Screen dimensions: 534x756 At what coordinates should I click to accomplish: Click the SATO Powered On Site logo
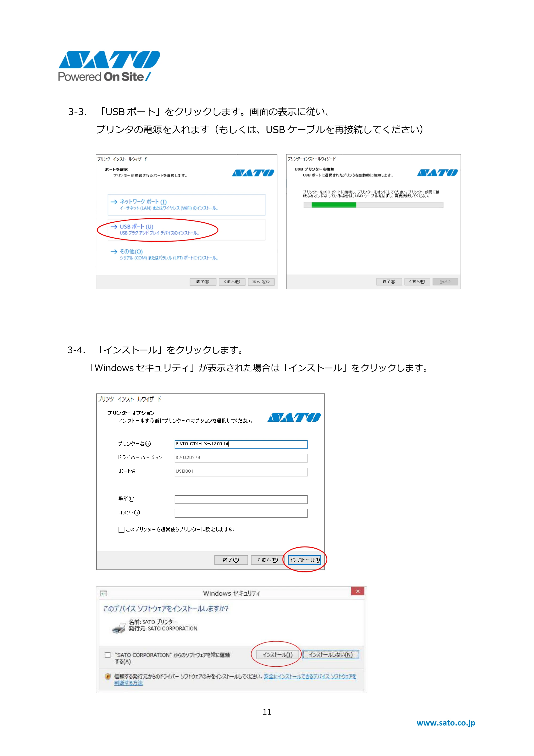(109, 66)
